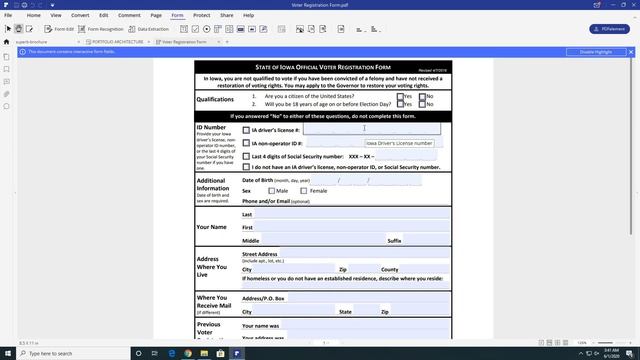Show hidden system tray icons
Image resolution: width=640 pixels, height=360 pixels.
pyautogui.click(x=580, y=353)
